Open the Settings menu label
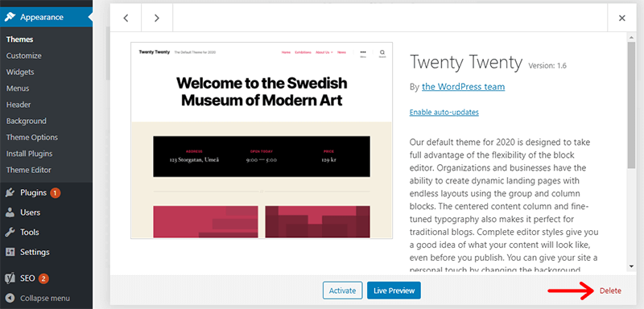 (35, 252)
